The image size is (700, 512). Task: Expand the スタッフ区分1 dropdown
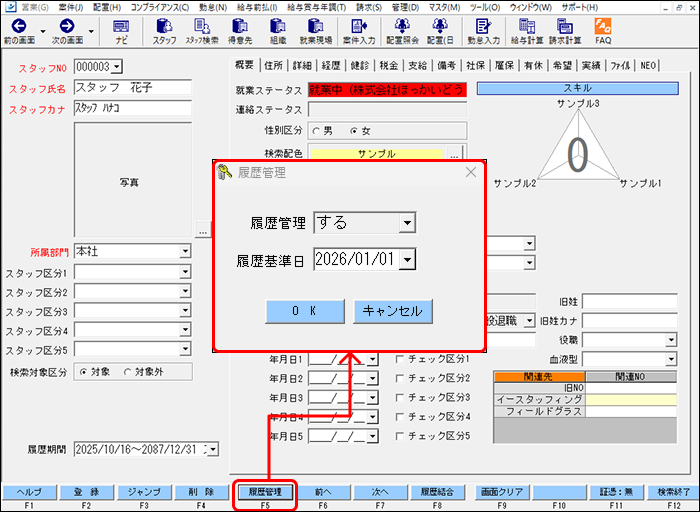click(x=185, y=272)
